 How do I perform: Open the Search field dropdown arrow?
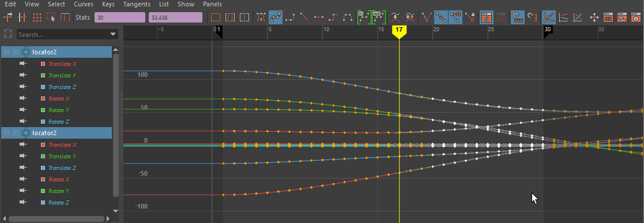(x=113, y=34)
